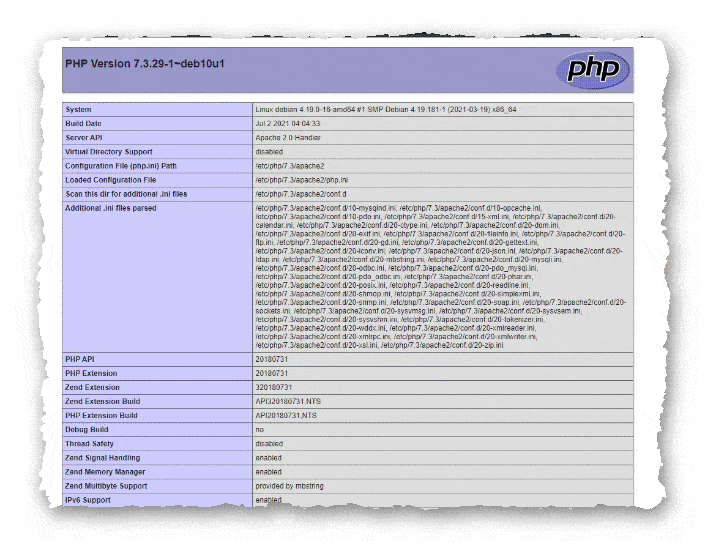Select disabled value for Virtual Directory Support

pyautogui.click(x=269, y=152)
